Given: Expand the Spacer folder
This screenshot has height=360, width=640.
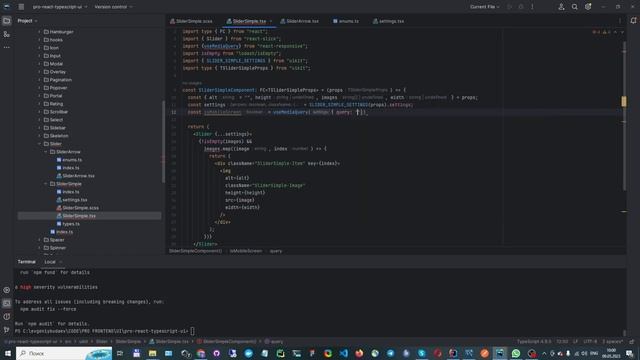Looking at the screenshot, I should click(x=40, y=240).
